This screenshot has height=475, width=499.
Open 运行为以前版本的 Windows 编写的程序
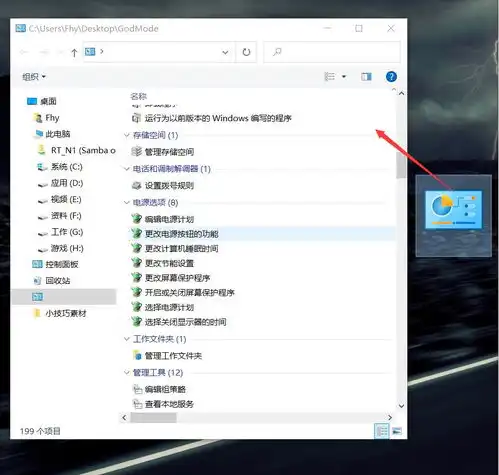[x=212, y=118]
